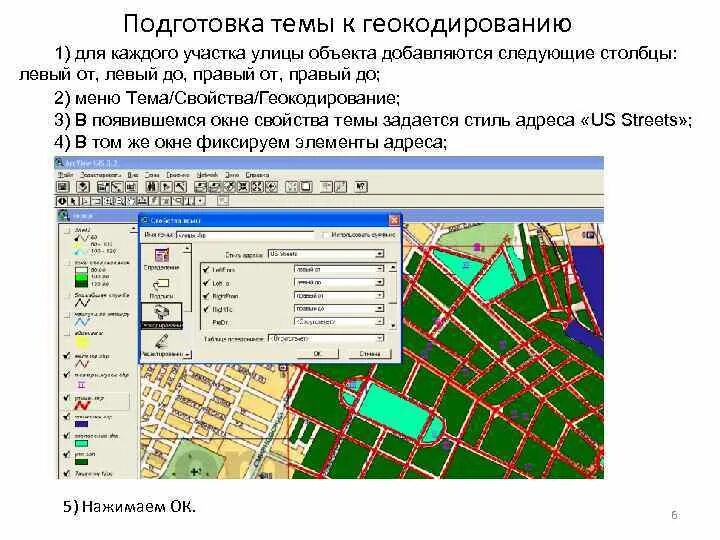Select the Text T tool
720x540 pixels.
tap(190, 201)
